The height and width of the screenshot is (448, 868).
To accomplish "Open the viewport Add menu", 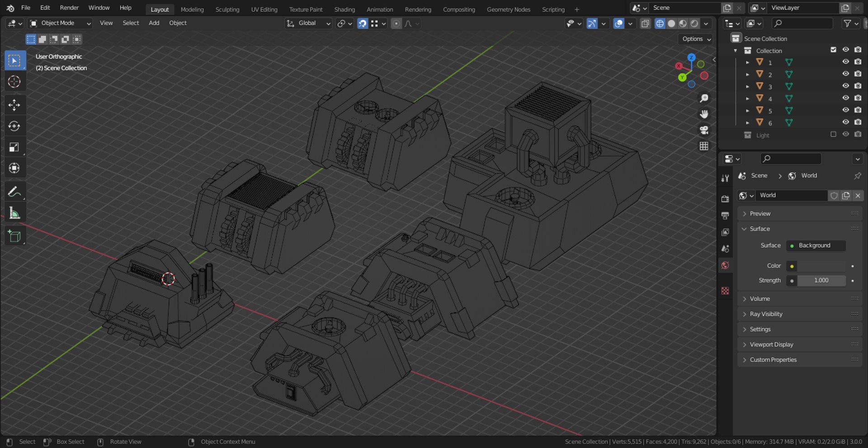I will [x=154, y=23].
